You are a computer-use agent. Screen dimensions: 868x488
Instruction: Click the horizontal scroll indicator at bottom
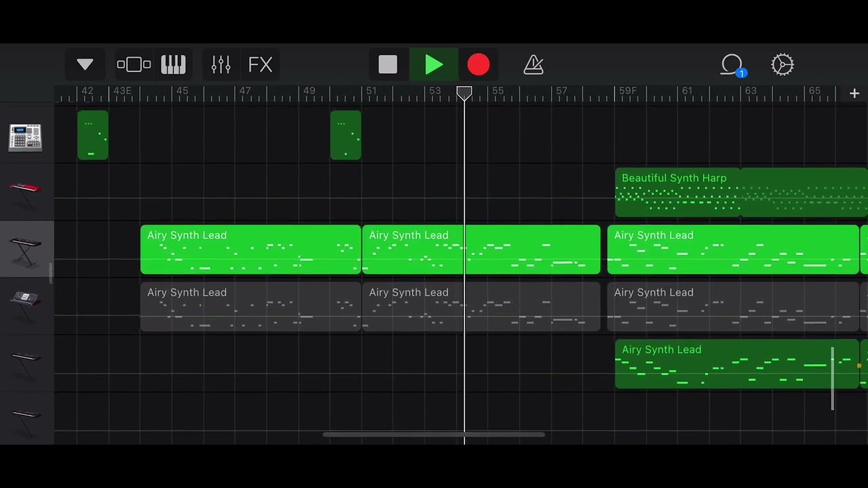(x=433, y=435)
